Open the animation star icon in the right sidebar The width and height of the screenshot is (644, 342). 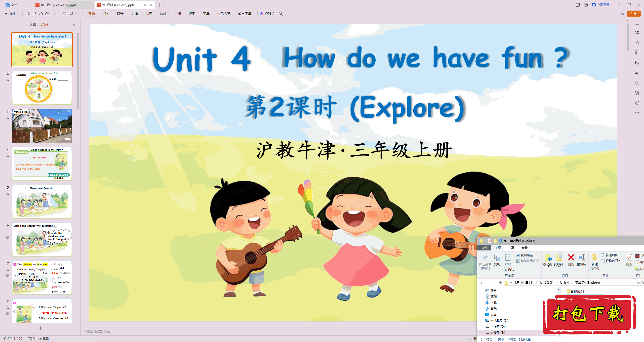(x=637, y=42)
